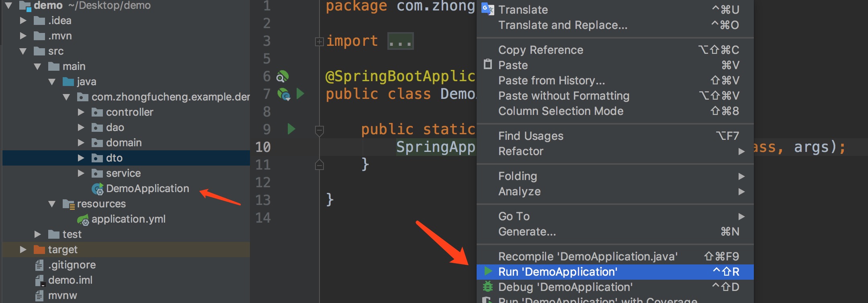The height and width of the screenshot is (303, 868).
Task: Open the 'Go To' submenu
Action: pyautogui.click(x=615, y=216)
